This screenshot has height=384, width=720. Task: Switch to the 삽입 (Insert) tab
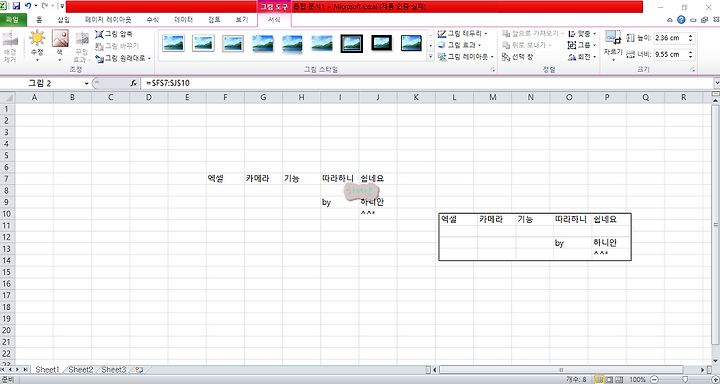click(63, 20)
